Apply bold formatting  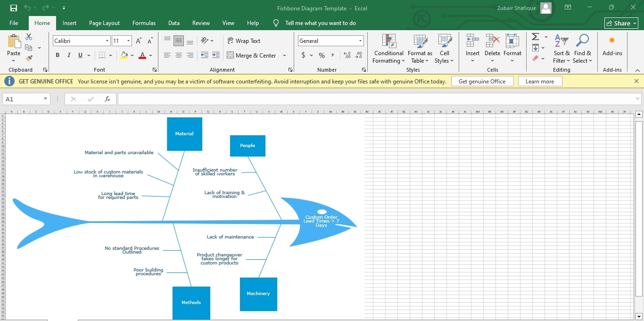coord(57,55)
